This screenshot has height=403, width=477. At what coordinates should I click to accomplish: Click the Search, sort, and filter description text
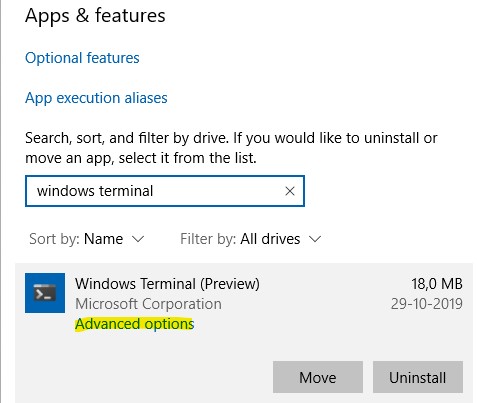[x=231, y=148]
